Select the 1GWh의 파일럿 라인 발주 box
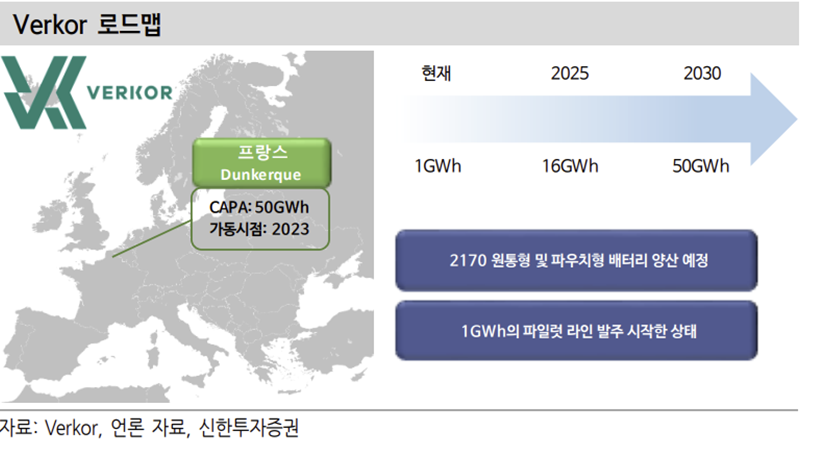 [x=577, y=331]
